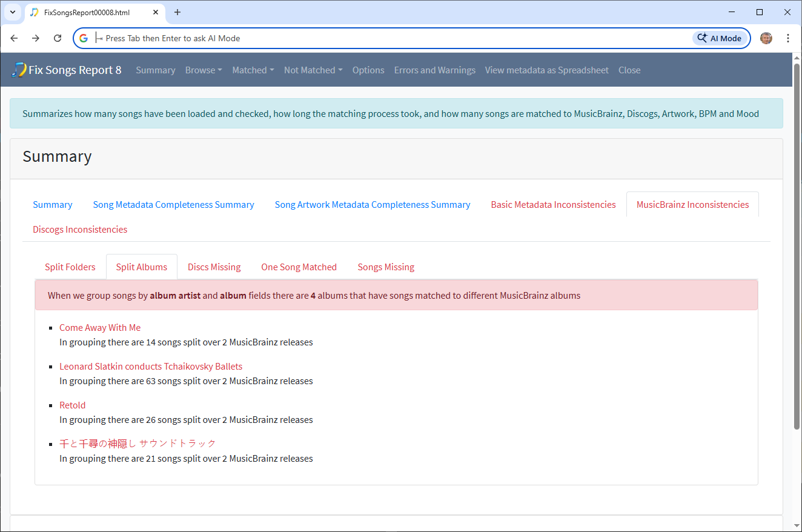Expand the Browse dropdown menu

tap(204, 70)
